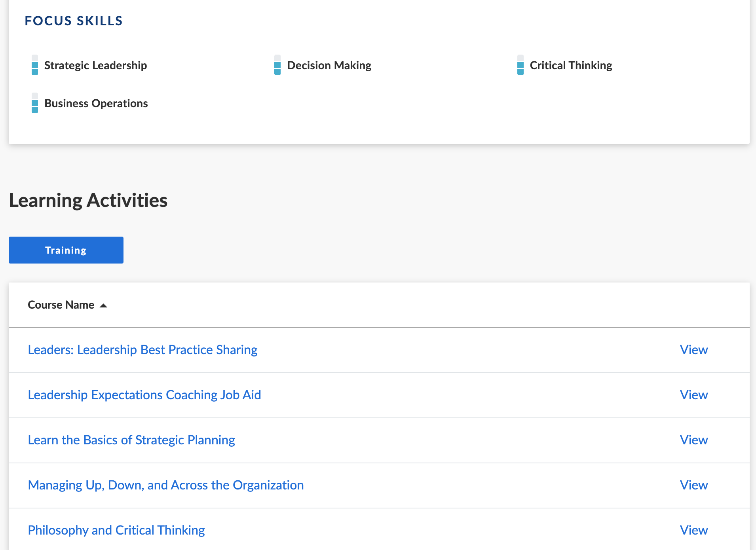Click the Business Operations skill level icon
The image size is (756, 550).
click(35, 103)
